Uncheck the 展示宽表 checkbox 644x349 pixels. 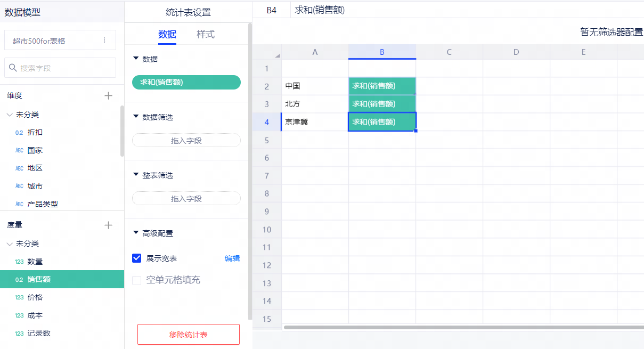pyautogui.click(x=136, y=258)
